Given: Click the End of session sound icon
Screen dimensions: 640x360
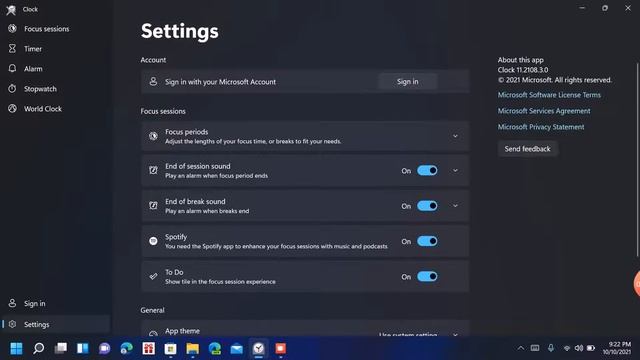Looking at the screenshot, I should click(153, 171).
